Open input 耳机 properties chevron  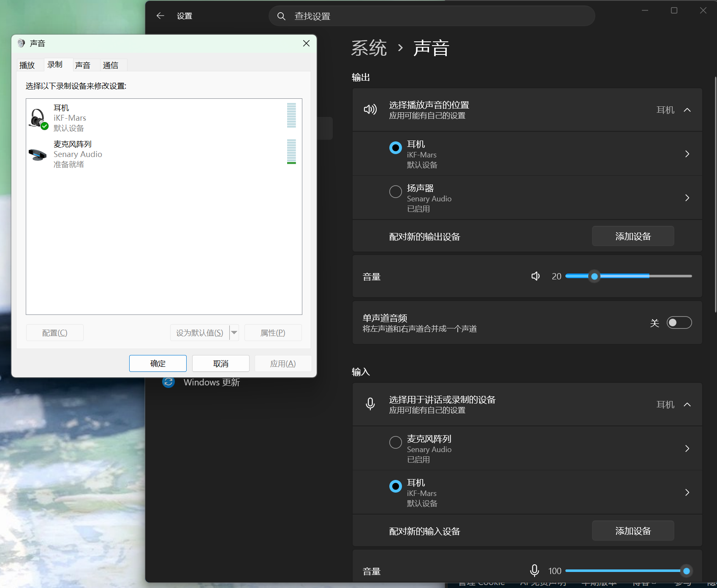click(x=687, y=492)
